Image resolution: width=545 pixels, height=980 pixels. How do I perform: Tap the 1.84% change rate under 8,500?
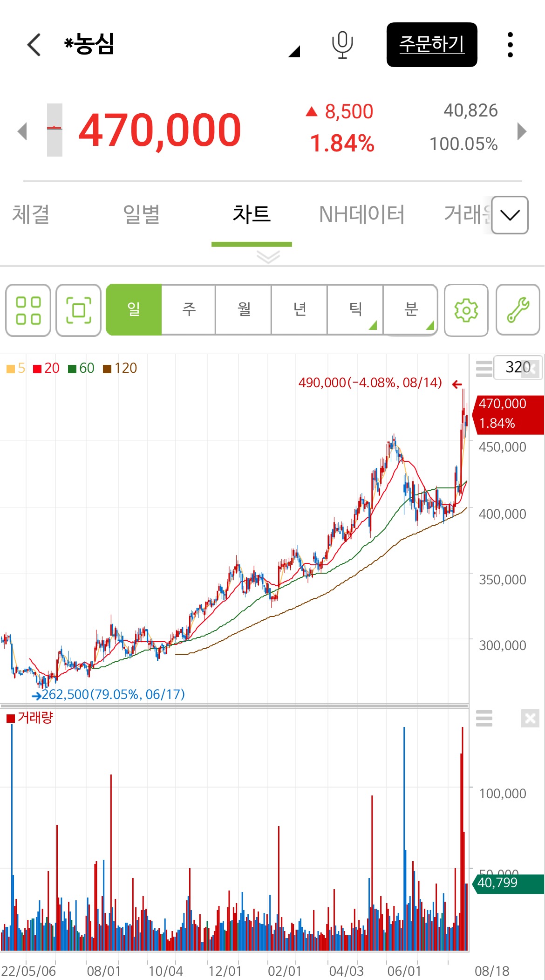point(342,144)
